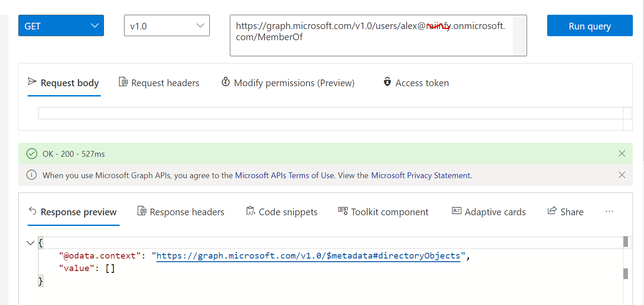Switch to the Request body tab
The width and height of the screenshot is (644, 305).
click(64, 83)
